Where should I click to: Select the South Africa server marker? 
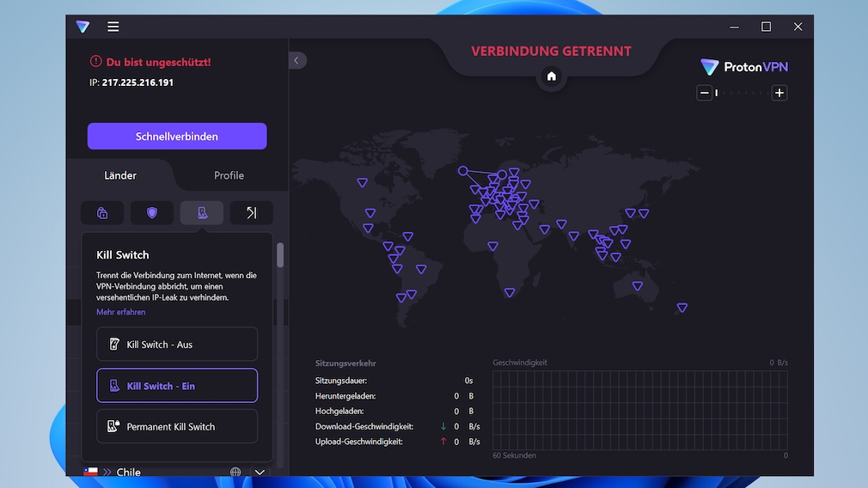tap(510, 293)
